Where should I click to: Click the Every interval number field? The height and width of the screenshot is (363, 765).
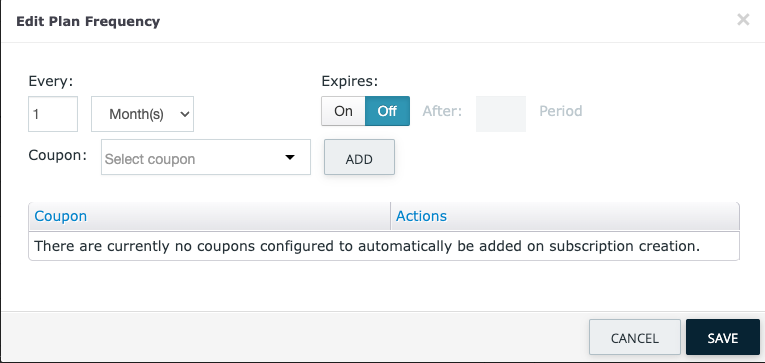(53, 114)
